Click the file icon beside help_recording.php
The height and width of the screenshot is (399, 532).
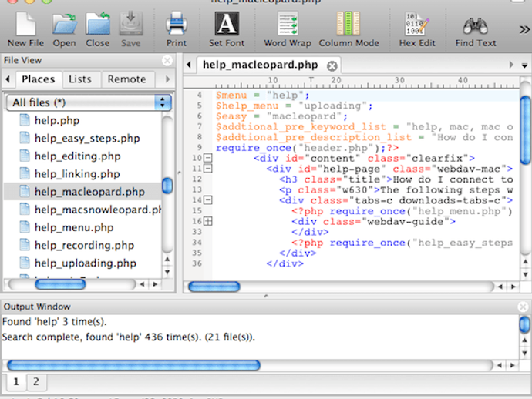pyautogui.click(x=25, y=245)
